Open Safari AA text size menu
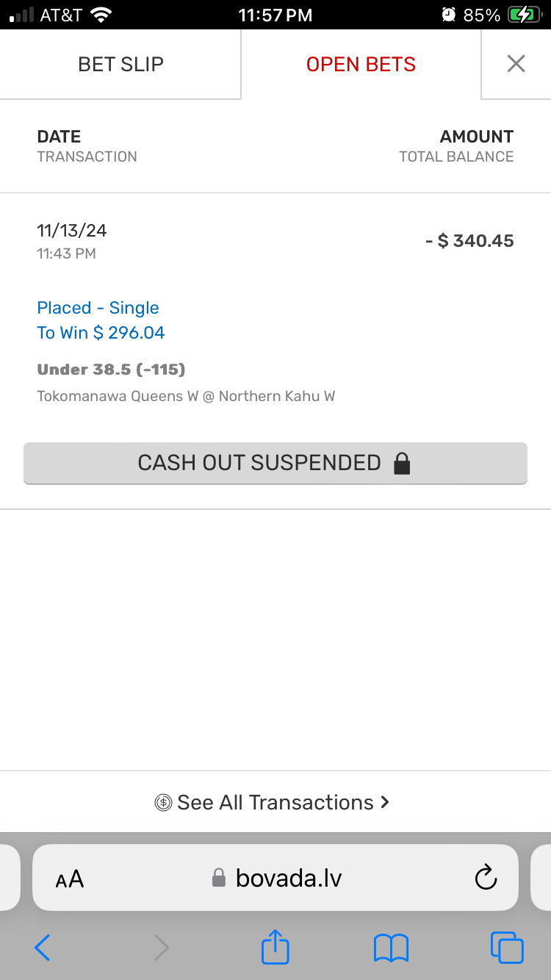The height and width of the screenshot is (980, 551). click(x=70, y=879)
